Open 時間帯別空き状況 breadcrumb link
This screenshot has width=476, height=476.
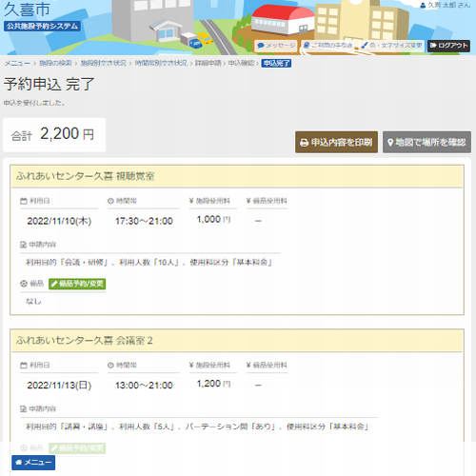(x=161, y=64)
